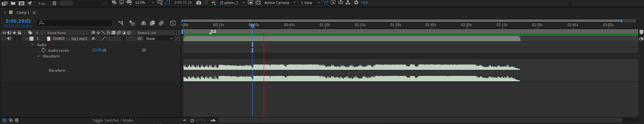Enable Motion Blur for all layers
Screen dimensions: 644x124
(x=161, y=23)
